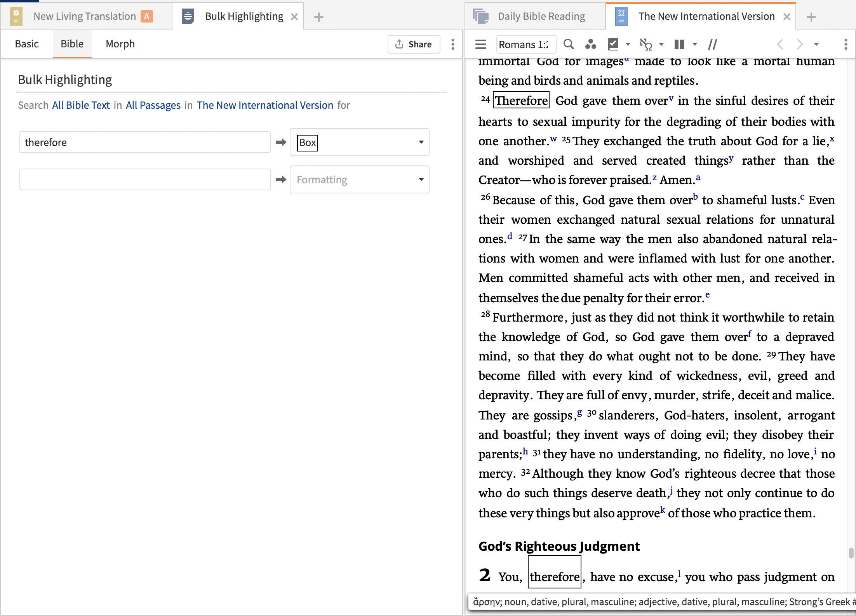Screen dimensions: 856x616
Task: Click the New Living Translation book icon
Action: pos(16,16)
